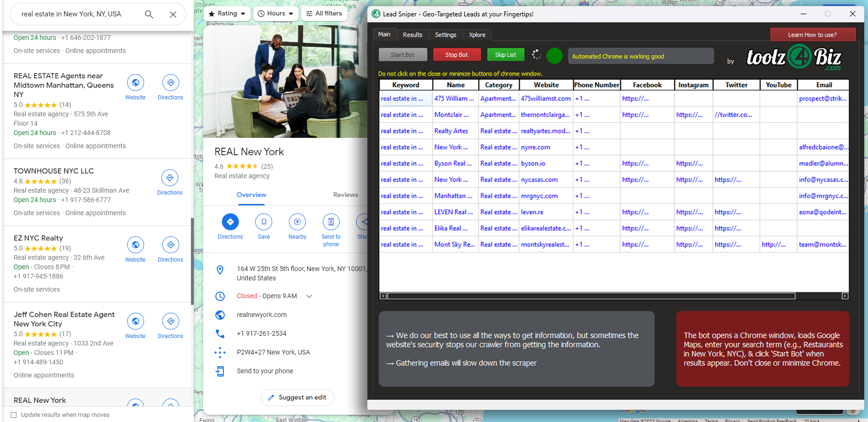
Task: Select the 475williamst.com website cell
Action: (546, 98)
